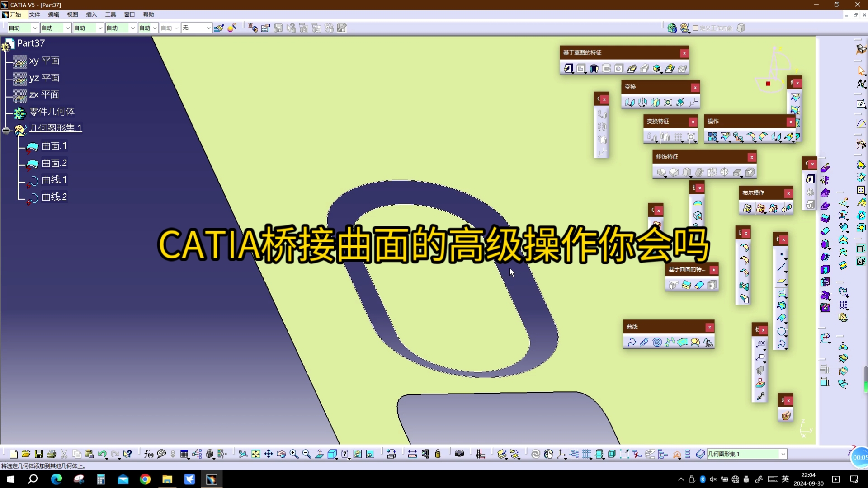Open the 几何图形集.1 dropdown at bottom
Screen dimensions: 868x488
783,454
